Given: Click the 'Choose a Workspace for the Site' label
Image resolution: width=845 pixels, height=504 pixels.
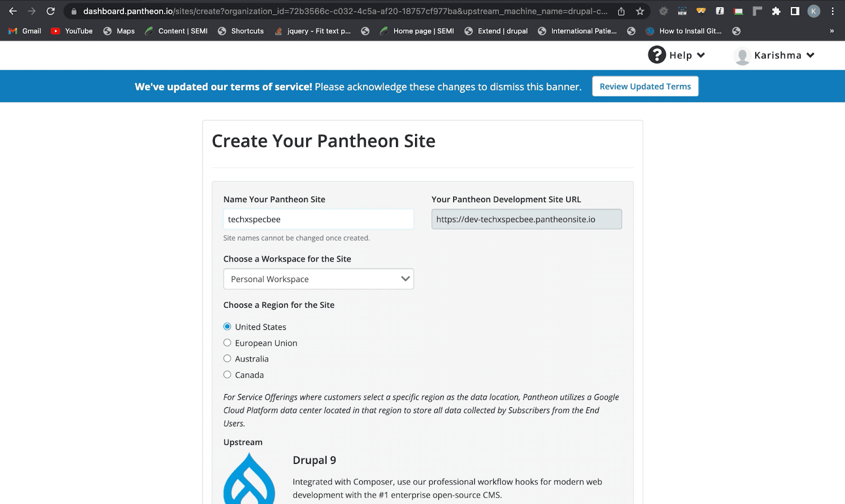Looking at the screenshot, I should pyautogui.click(x=287, y=259).
